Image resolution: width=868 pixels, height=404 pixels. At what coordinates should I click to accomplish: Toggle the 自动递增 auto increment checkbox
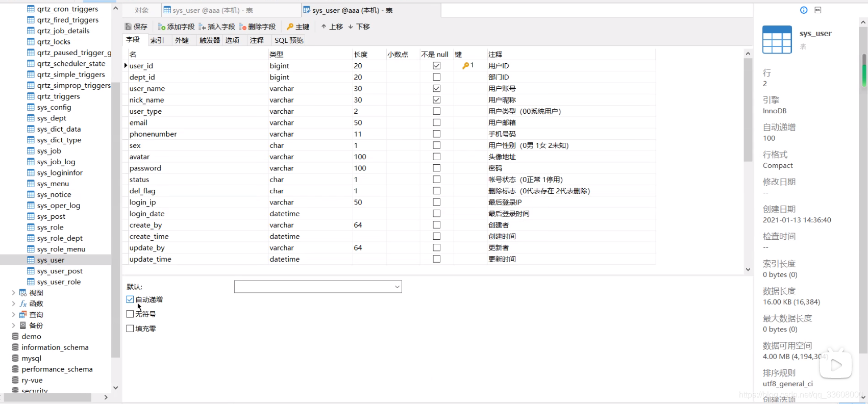(130, 299)
